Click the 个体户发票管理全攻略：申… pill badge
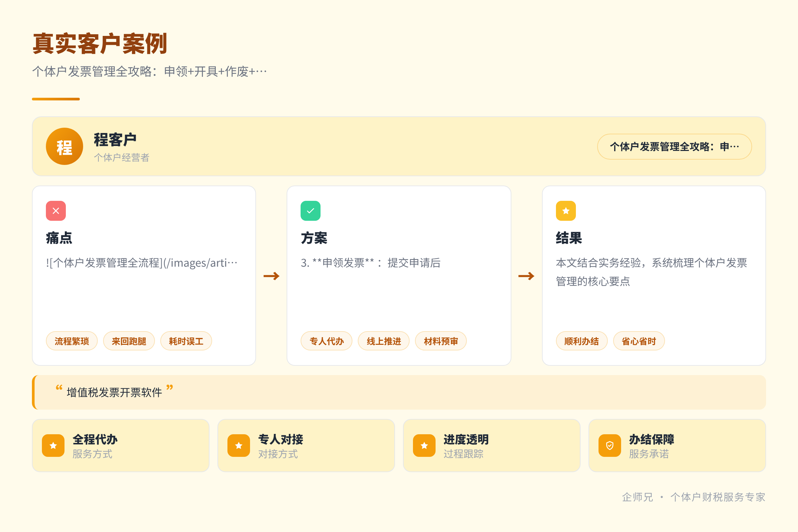 [675, 146]
